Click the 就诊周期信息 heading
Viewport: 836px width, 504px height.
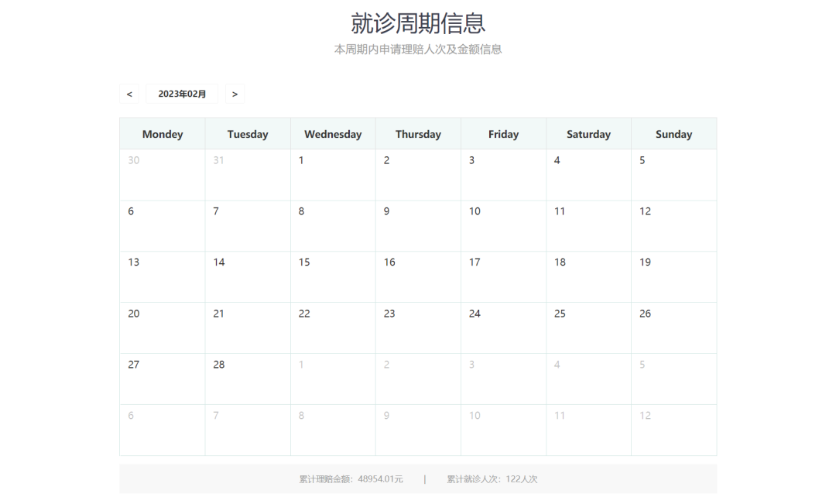418,23
